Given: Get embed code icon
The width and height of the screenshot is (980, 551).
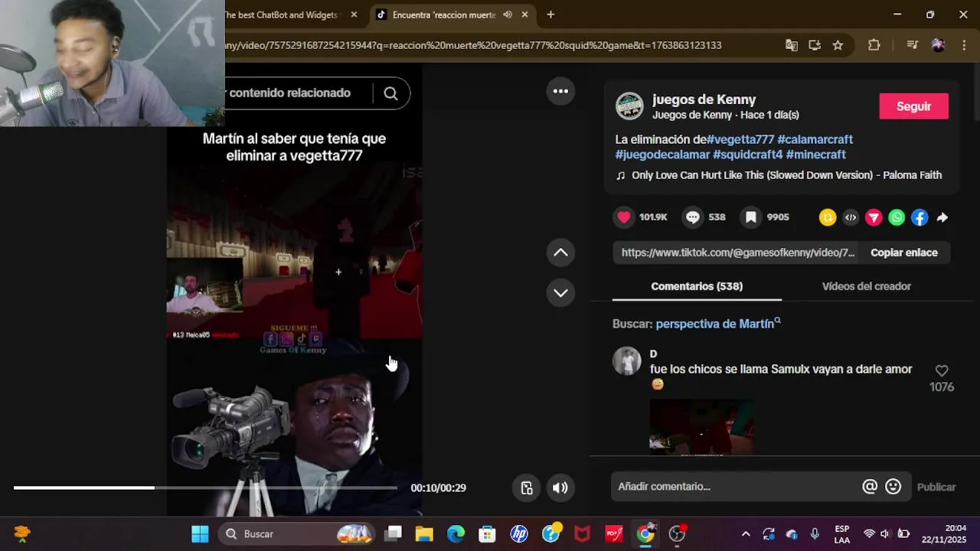Looking at the screenshot, I should (851, 218).
